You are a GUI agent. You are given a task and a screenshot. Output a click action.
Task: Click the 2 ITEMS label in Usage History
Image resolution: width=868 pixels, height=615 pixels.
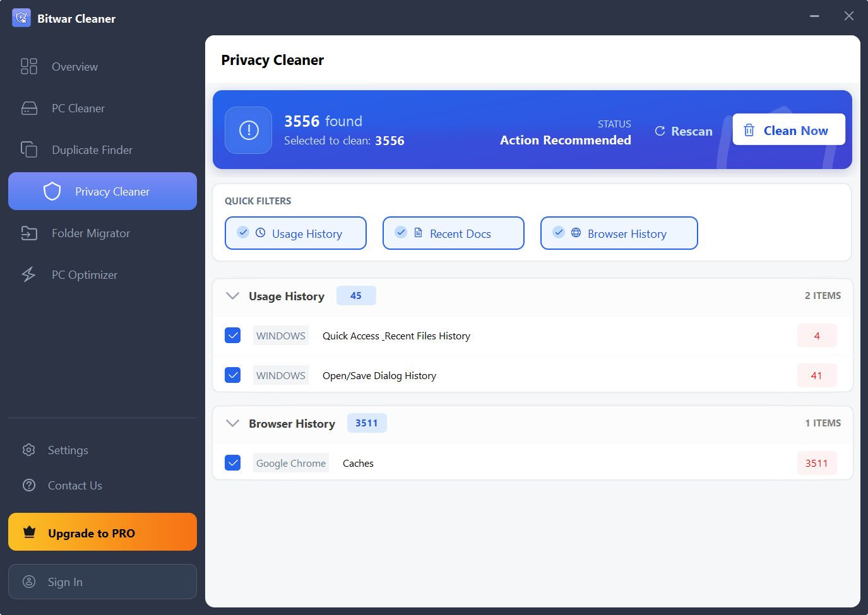(x=823, y=295)
